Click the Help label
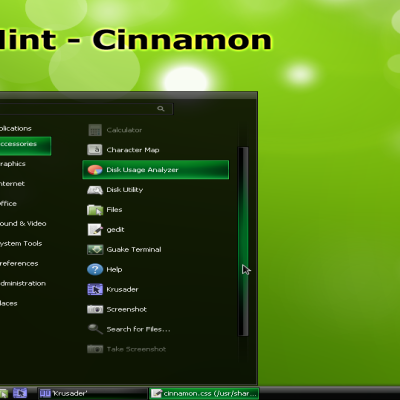This screenshot has height=400, width=400. point(114,269)
